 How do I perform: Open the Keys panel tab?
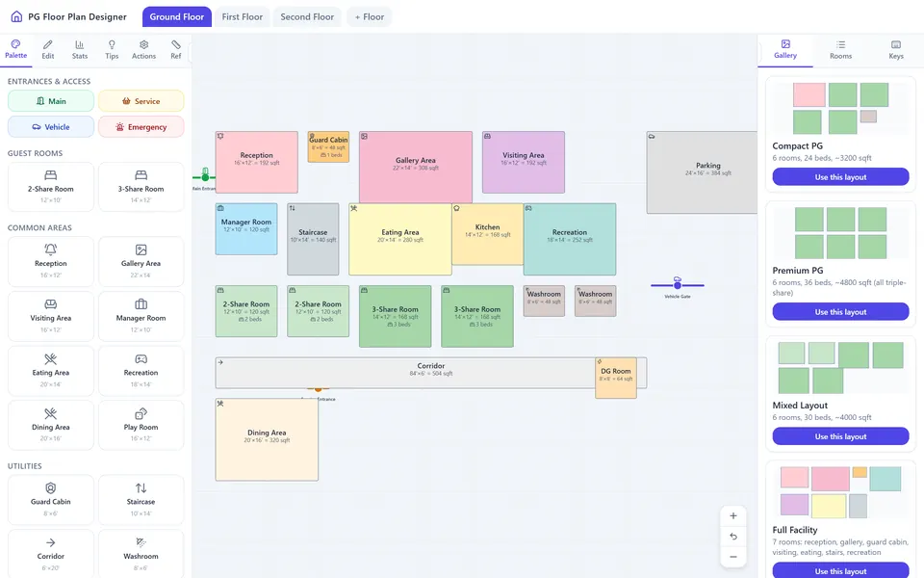point(896,49)
